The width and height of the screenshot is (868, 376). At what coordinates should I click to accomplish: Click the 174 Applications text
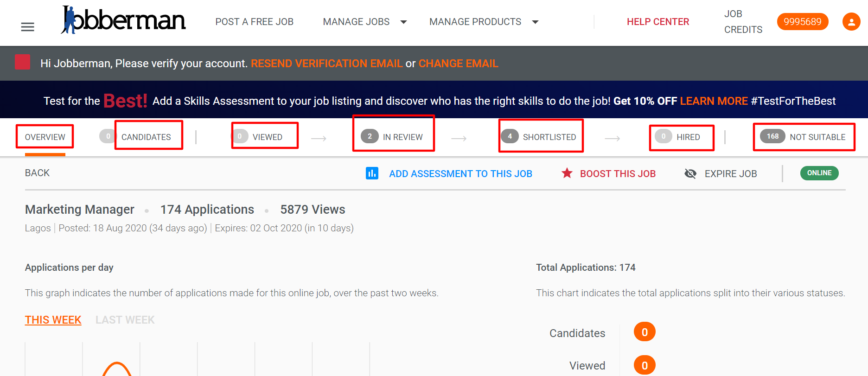tap(207, 210)
